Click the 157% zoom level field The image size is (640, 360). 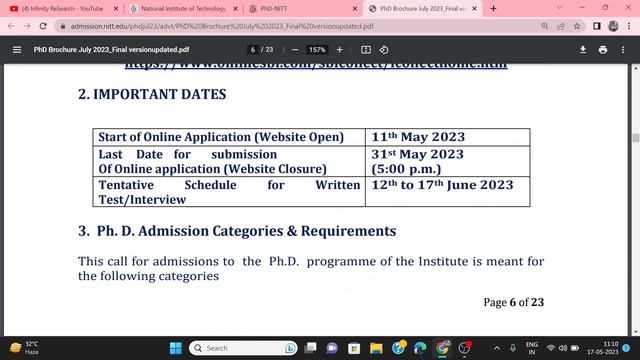click(x=317, y=50)
